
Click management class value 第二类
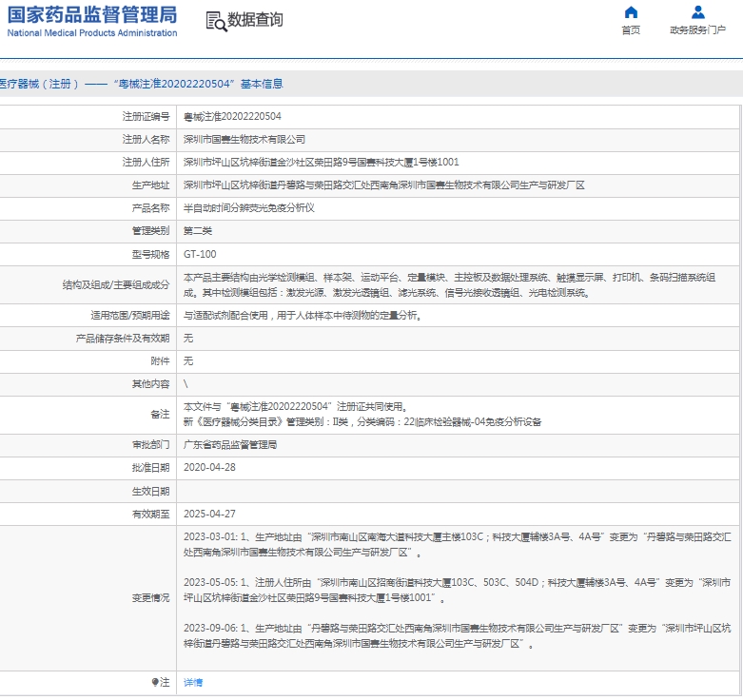click(x=198, y=231)
